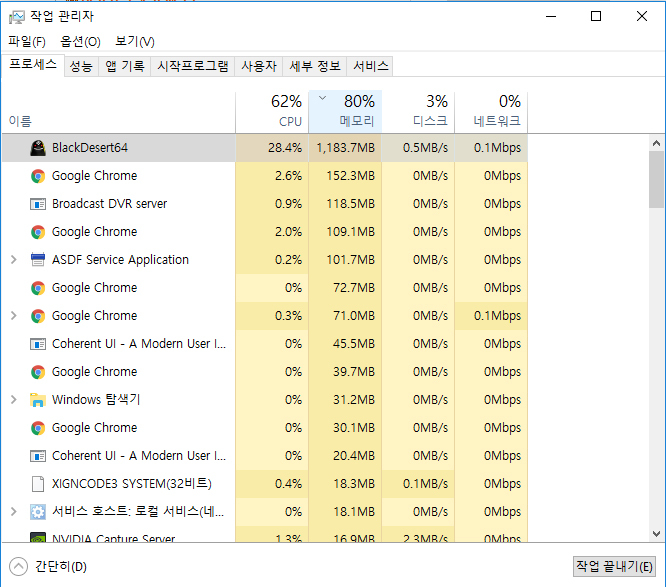Select the BlackDesert64 process name
This screenshot has width=666, height=587.
tap(90, 148)
